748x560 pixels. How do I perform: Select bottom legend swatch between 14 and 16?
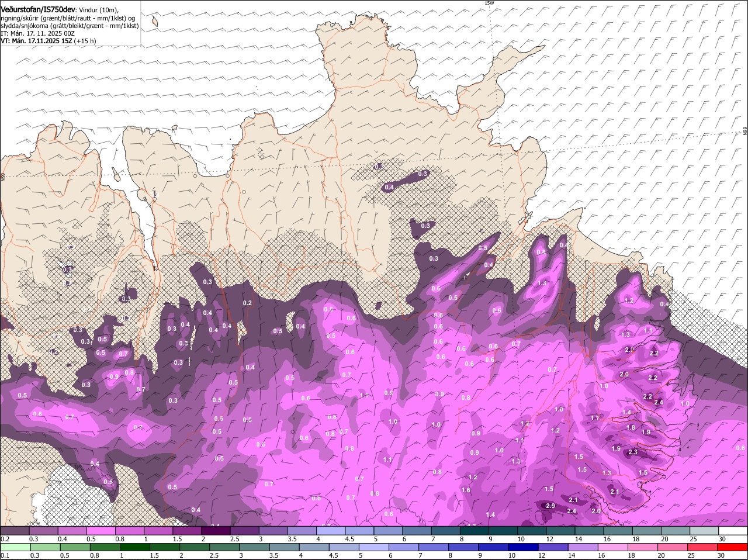coord(583,548)
